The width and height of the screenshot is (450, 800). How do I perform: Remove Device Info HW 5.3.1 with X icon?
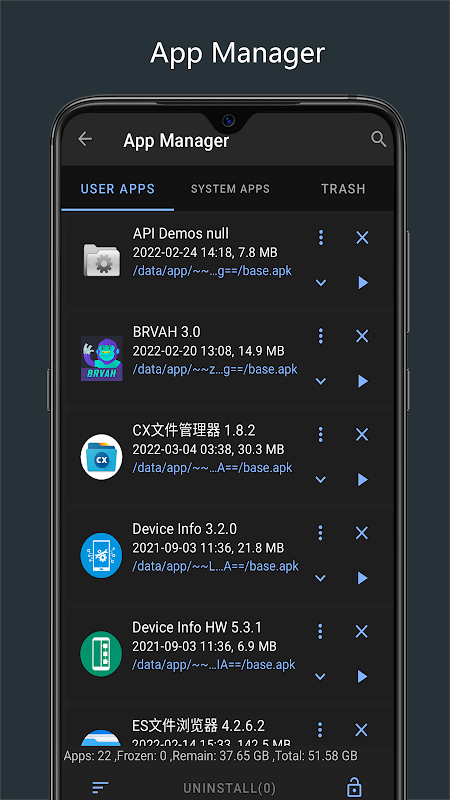362,631
